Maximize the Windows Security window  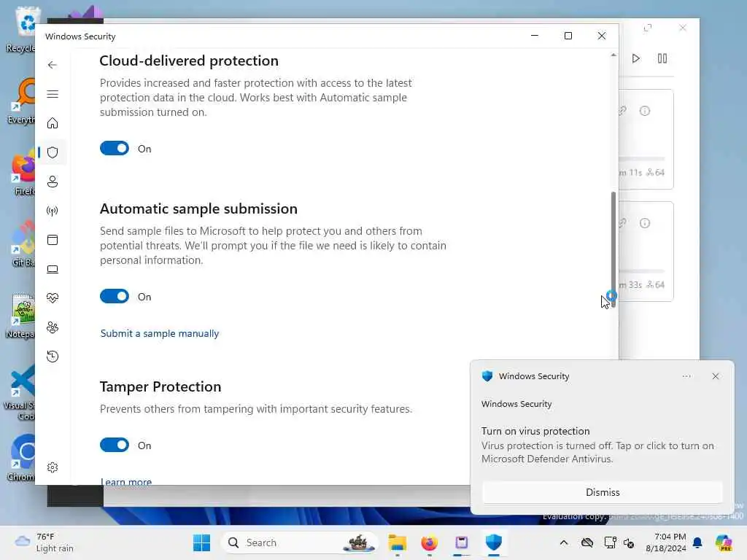click(568, 36)
